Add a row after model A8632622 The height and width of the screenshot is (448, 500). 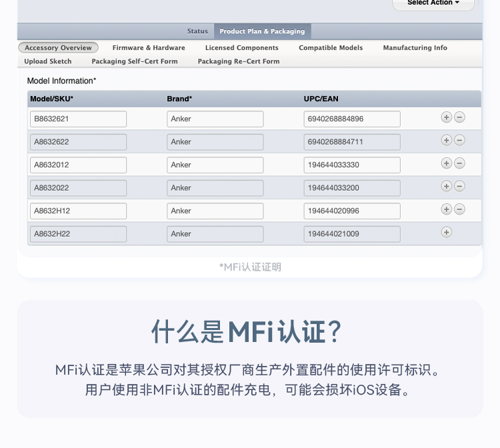(447, 140)
